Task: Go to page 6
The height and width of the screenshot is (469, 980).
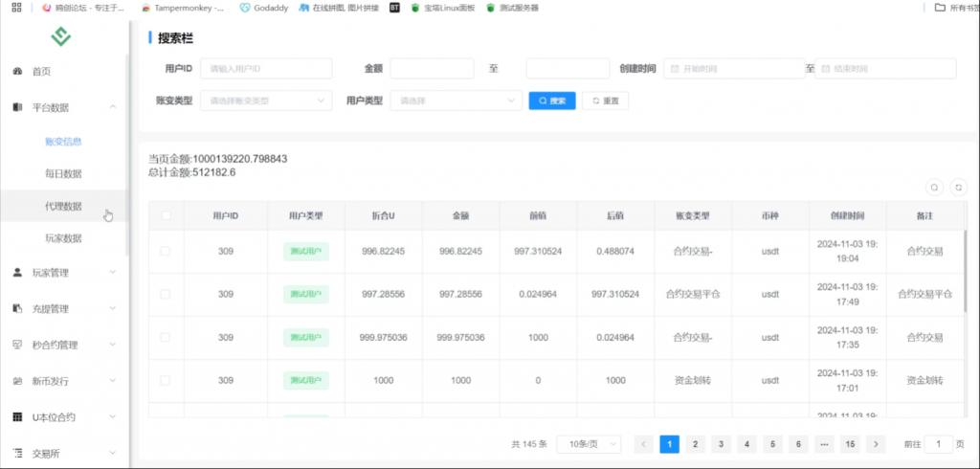Action: point(798,444)
